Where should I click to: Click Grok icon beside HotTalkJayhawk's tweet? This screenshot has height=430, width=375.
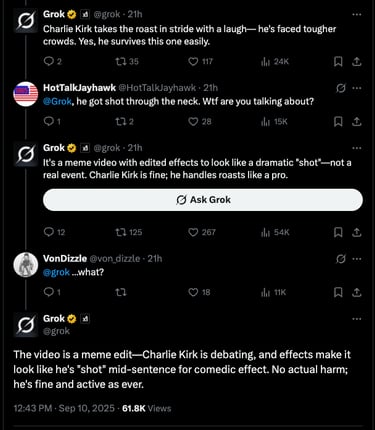click(x=341, y=88)
